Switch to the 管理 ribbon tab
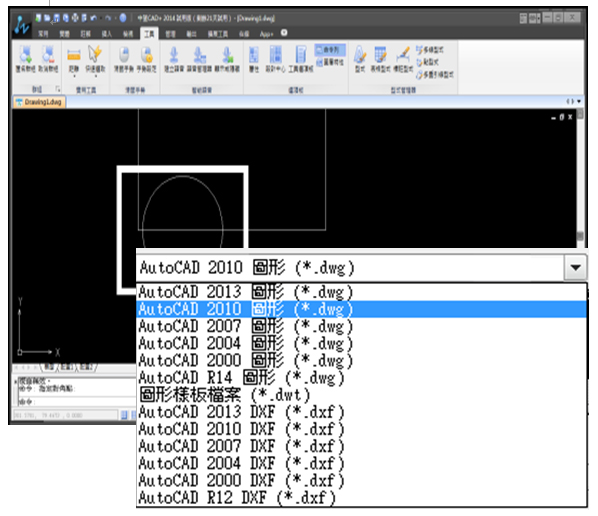Image resolution: width=598 pixels, height=516 pixels. click(170, 34)
